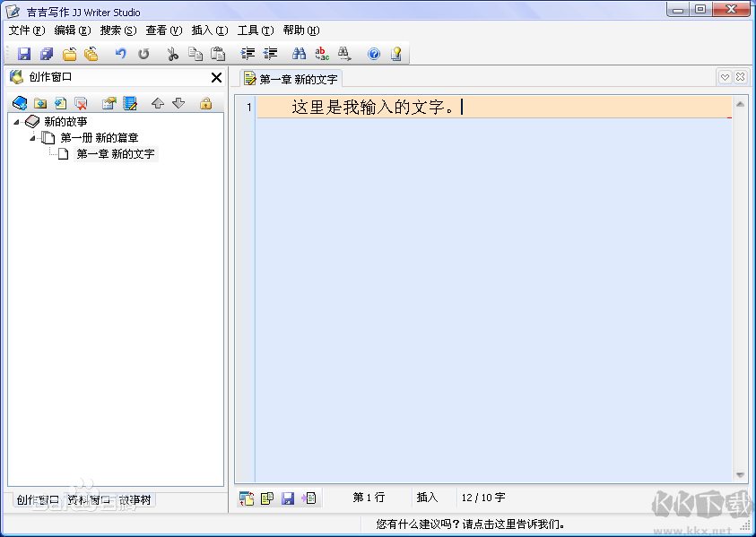This screenshot has width=756, height=537.
Task: Select 第一册 新的篇章 in the tree
Action: [100, 138]
